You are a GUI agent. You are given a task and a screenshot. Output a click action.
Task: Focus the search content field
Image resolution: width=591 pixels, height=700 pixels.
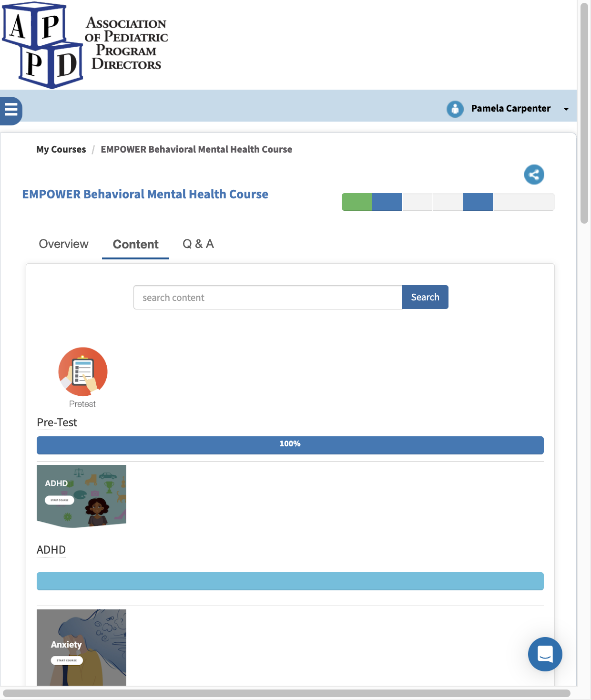click(x=267, y=297)
